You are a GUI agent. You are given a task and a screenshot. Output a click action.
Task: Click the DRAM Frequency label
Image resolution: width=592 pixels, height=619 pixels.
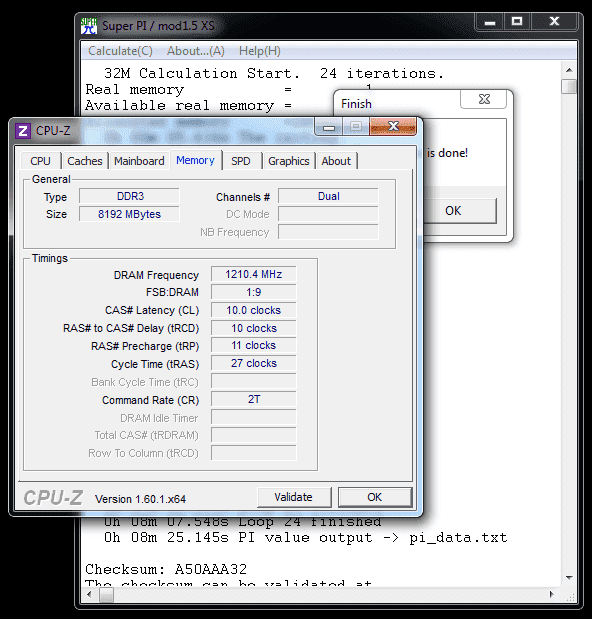pyautogui.click(x=156, y=275)
